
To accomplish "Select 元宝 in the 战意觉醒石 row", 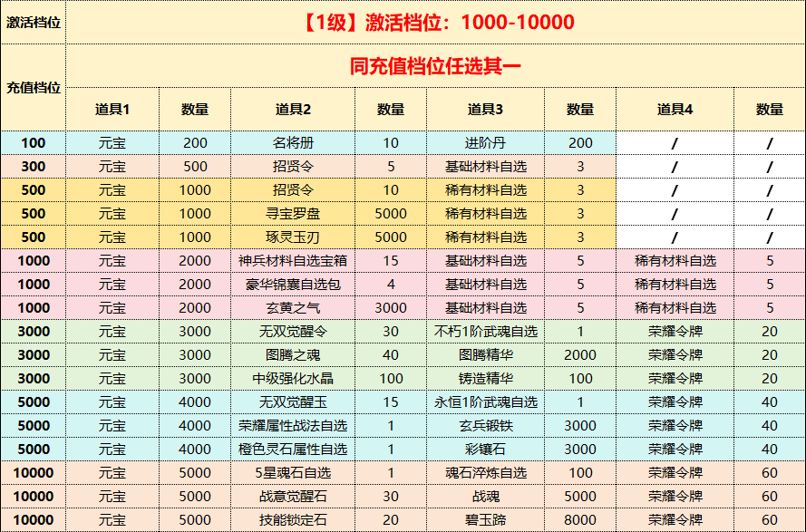I will [112, 497].
